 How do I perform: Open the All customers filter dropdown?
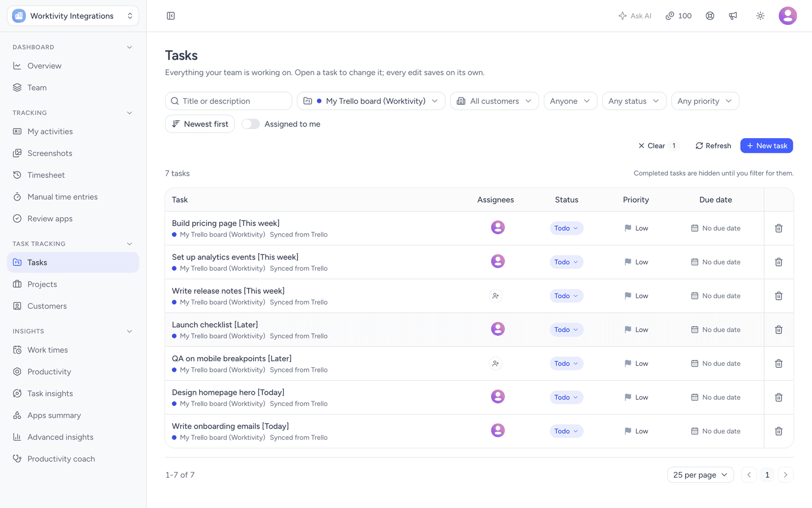[x=494, y=101]
